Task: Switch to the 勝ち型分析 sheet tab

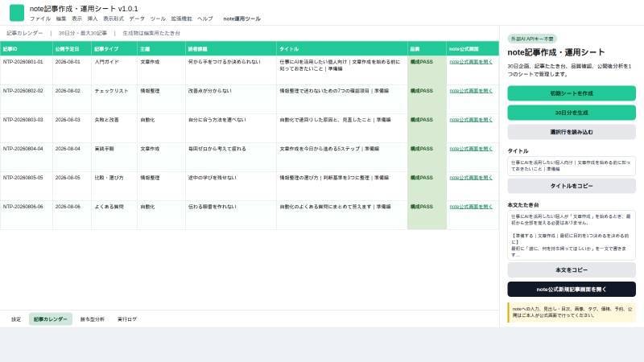Action: tap(93, 319)
